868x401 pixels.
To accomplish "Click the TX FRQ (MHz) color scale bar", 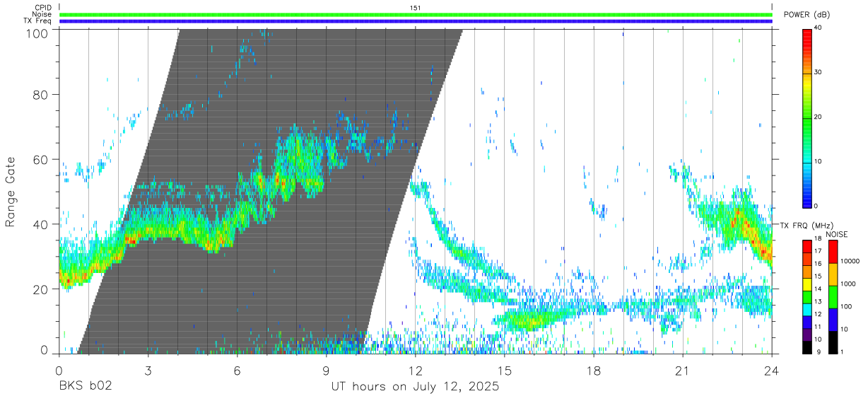I will point(807,296).
